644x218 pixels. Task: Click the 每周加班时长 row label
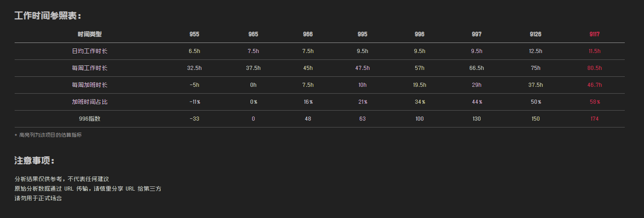pos(90,85)
